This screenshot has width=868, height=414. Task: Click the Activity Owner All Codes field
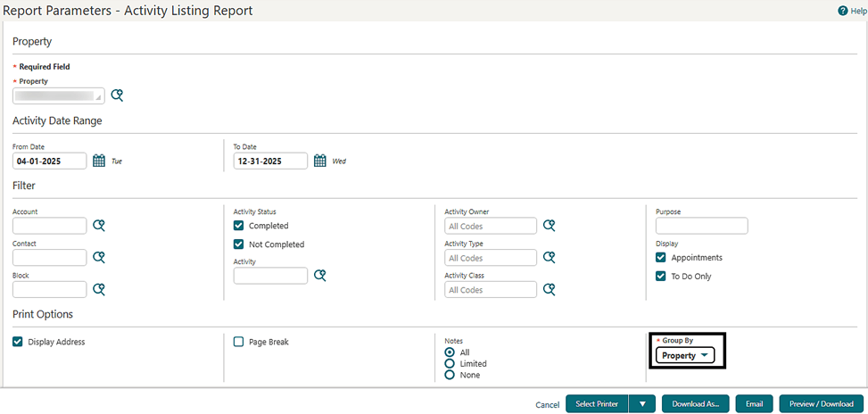click(491, 226)
